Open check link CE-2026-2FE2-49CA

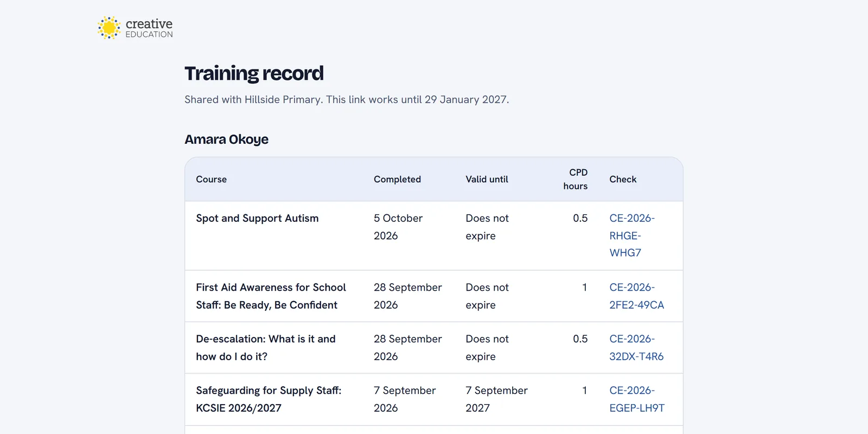click(x=636, y=296)
